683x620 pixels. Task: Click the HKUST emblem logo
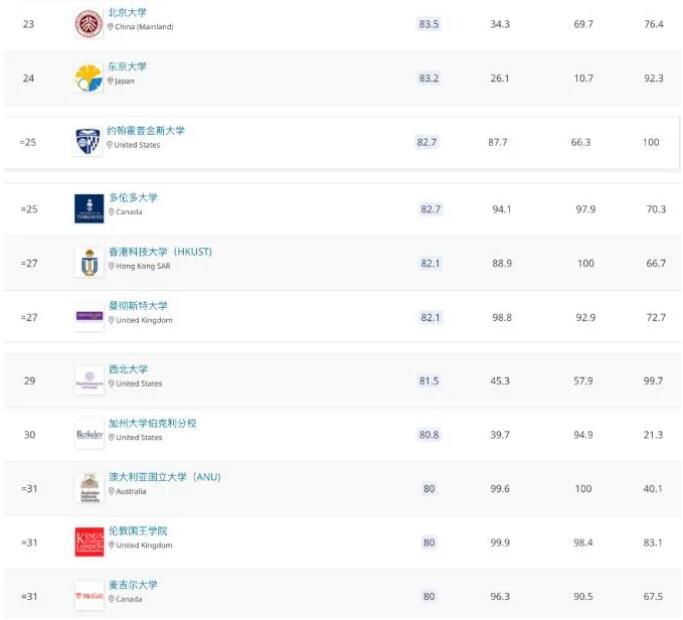[89, 263]
